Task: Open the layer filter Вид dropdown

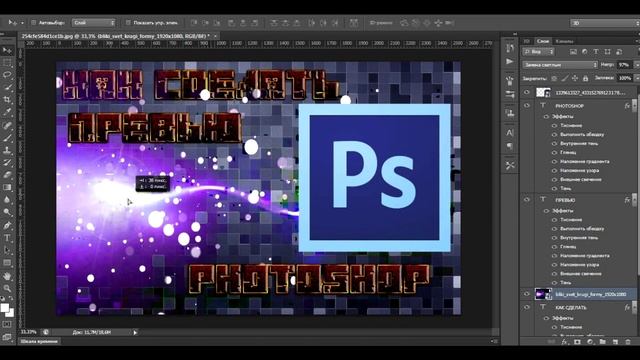Action: click(539, 52)
